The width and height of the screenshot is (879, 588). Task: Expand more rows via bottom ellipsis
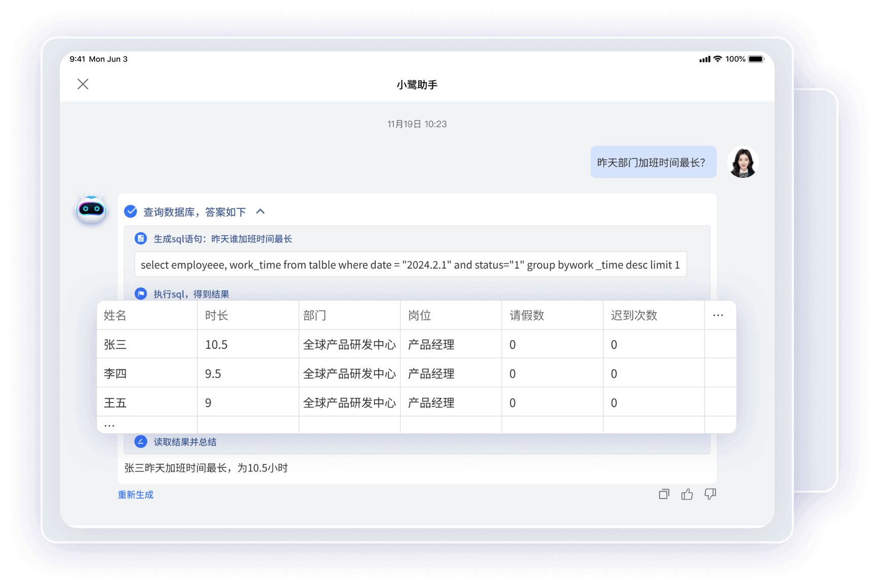109,426
